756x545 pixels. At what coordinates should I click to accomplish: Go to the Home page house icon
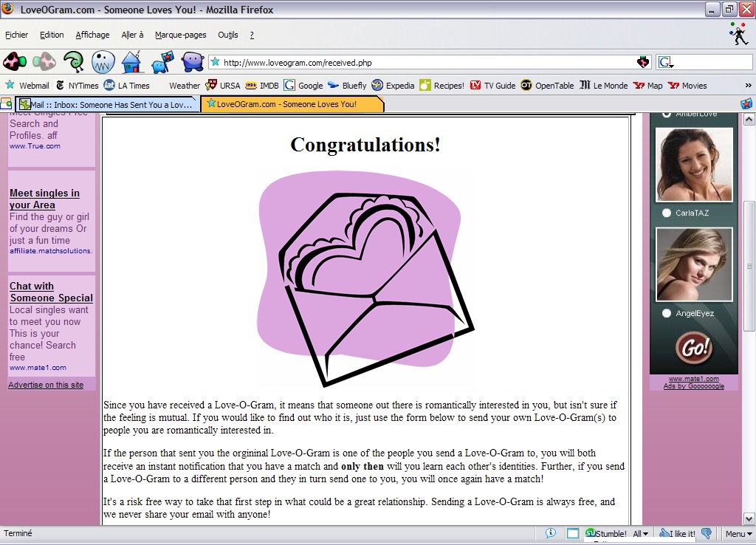pyautogui.click(x=132, y=62)
